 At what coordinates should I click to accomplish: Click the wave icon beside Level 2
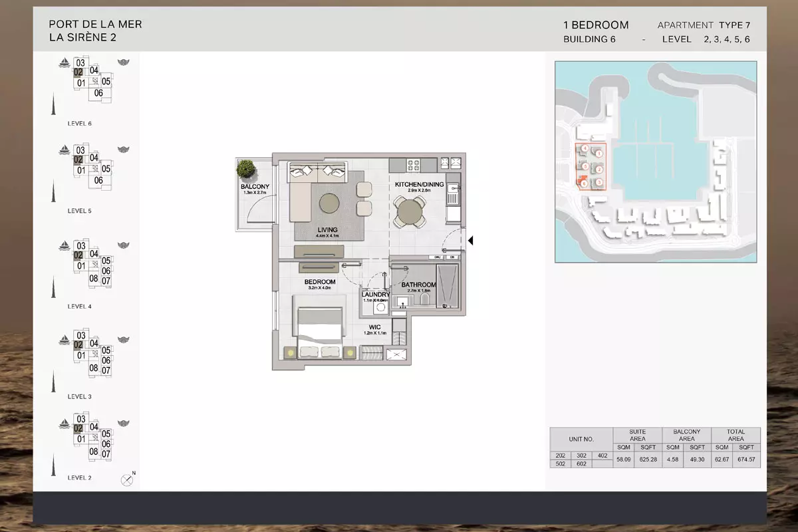123,423
